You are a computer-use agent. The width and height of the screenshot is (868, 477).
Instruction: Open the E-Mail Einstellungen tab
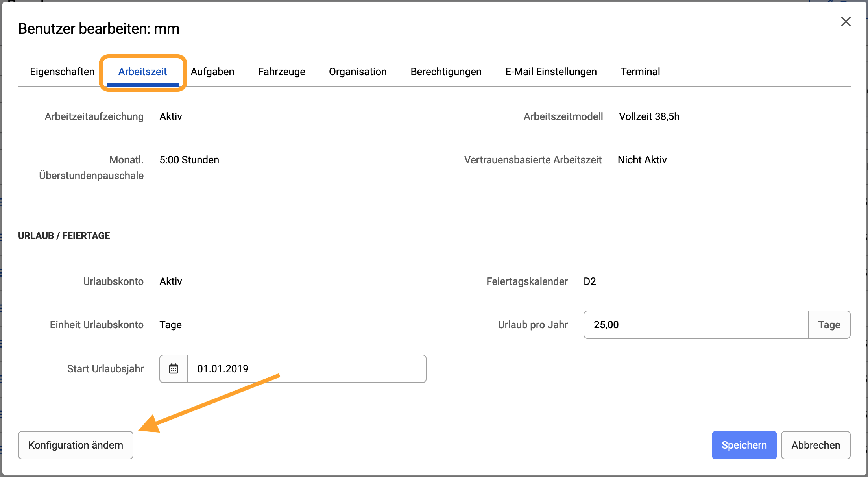point(551,72)
